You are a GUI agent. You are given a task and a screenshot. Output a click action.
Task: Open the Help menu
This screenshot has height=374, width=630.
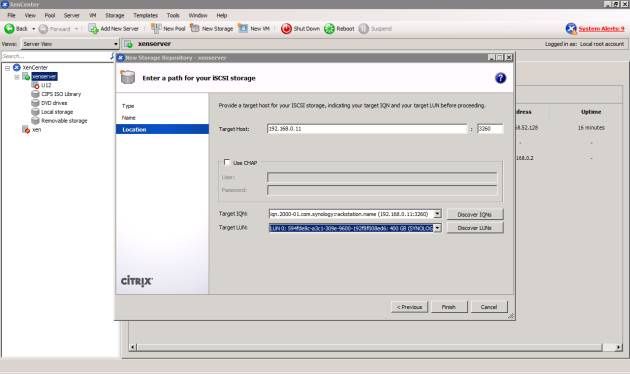point(222,15)
